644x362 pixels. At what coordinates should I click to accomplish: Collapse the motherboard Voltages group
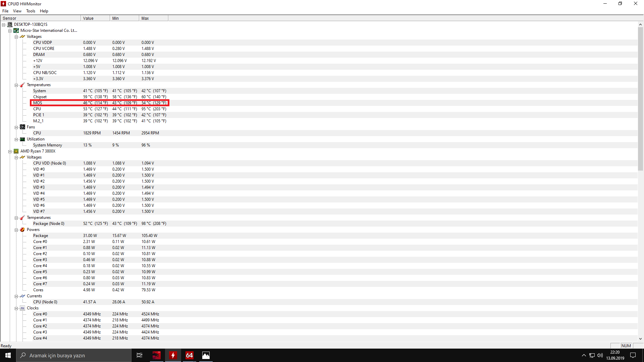point(16,37)
